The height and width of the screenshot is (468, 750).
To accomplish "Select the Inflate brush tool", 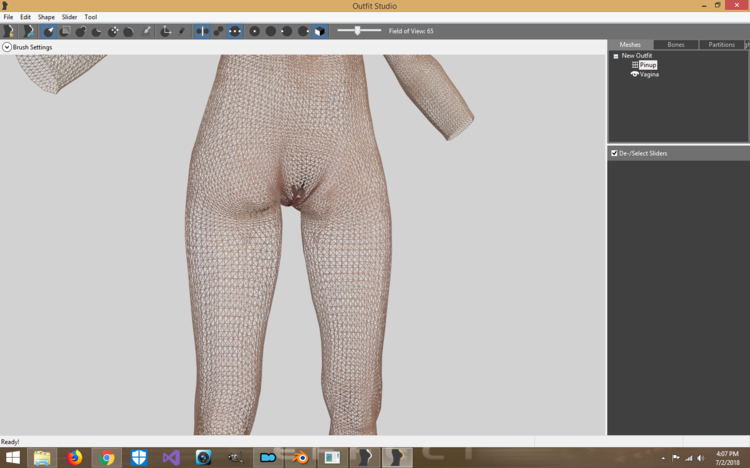I will coord(80,31).
